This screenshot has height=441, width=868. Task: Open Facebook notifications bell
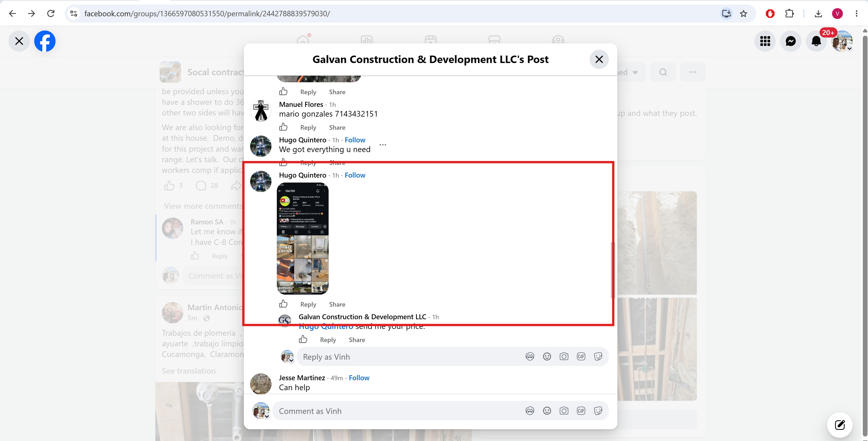pyautogui.click(x=816, y=41)
